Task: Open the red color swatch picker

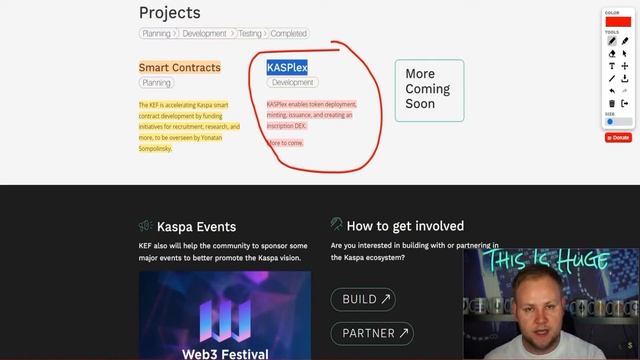Action: [x=618, y=22]
